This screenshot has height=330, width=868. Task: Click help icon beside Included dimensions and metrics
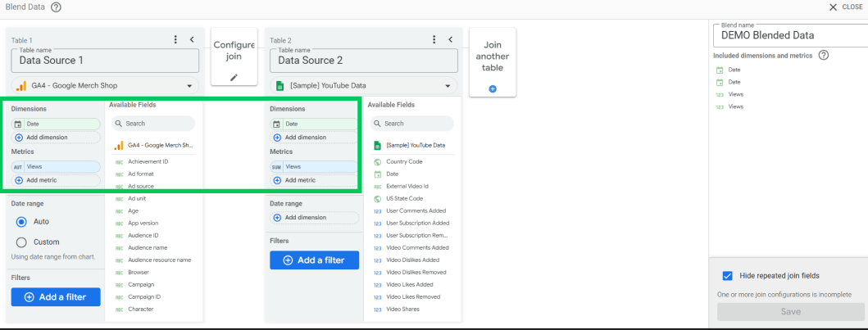coord(824,56)
